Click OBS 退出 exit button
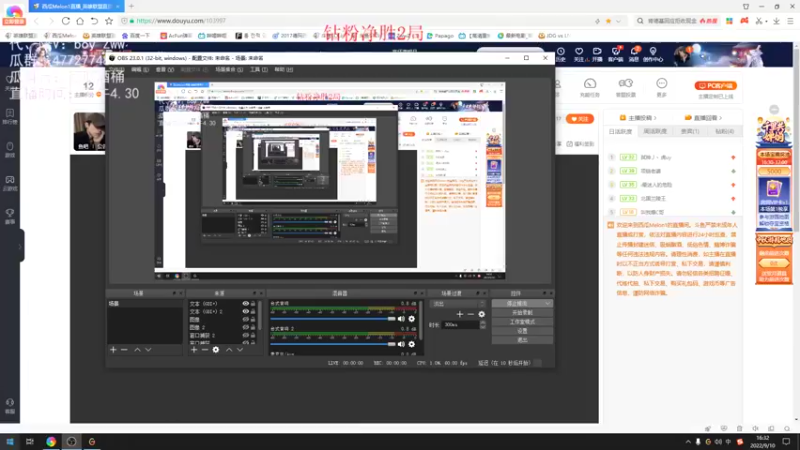 click(522, 340)
